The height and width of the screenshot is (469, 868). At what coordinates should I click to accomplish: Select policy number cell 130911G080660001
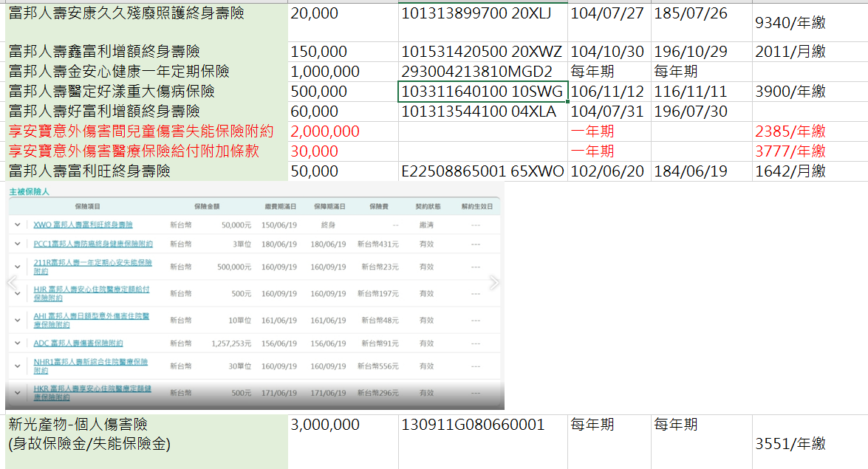[483, 442]
